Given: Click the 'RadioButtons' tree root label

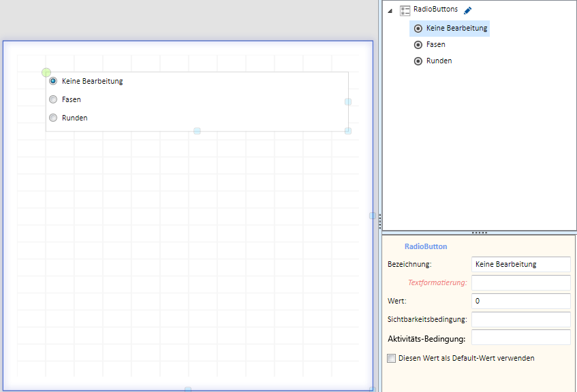Looking at the screenshot, I should pos(435,10).
